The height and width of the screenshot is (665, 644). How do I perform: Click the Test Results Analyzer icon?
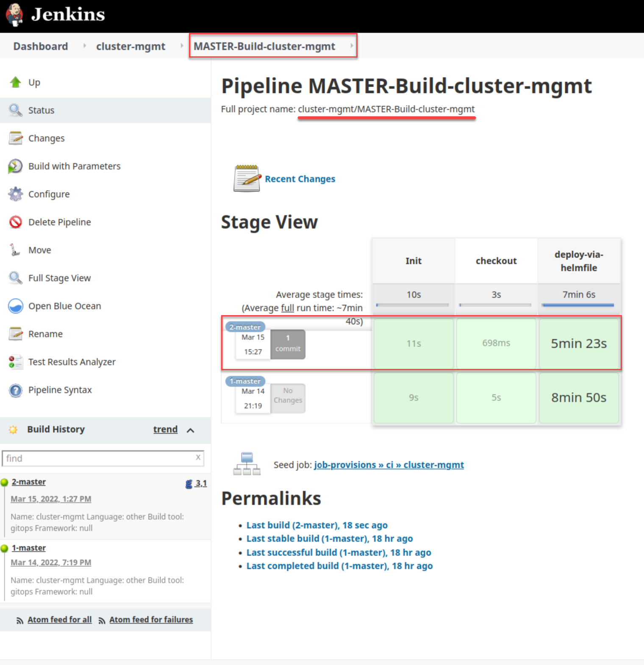16,362
